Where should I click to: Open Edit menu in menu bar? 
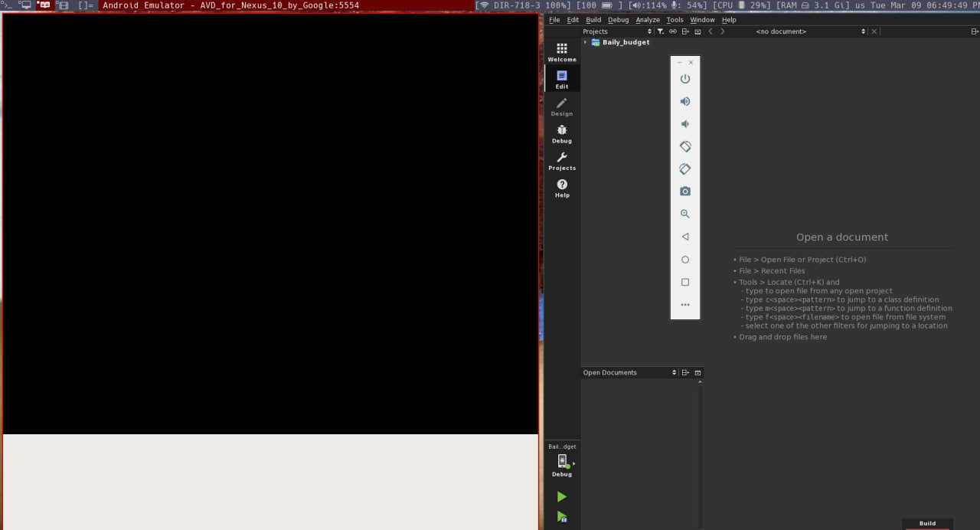click(x=573, y=20)
